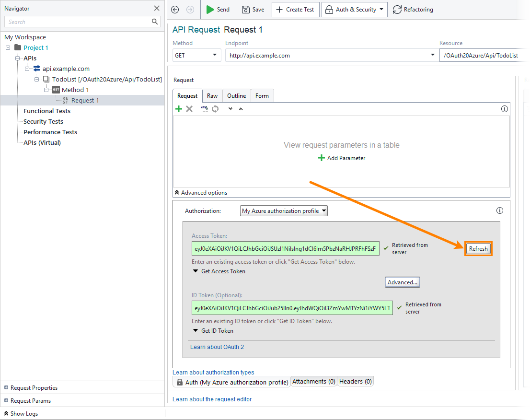This screenshot has height=420, width=530.
Task: Switch to the Headers (0) tab
Action: pyautogui.click(x=355, y=382)
